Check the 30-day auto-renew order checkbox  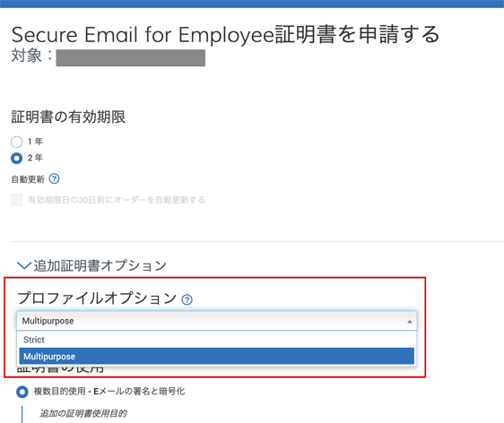coord(17,200)
